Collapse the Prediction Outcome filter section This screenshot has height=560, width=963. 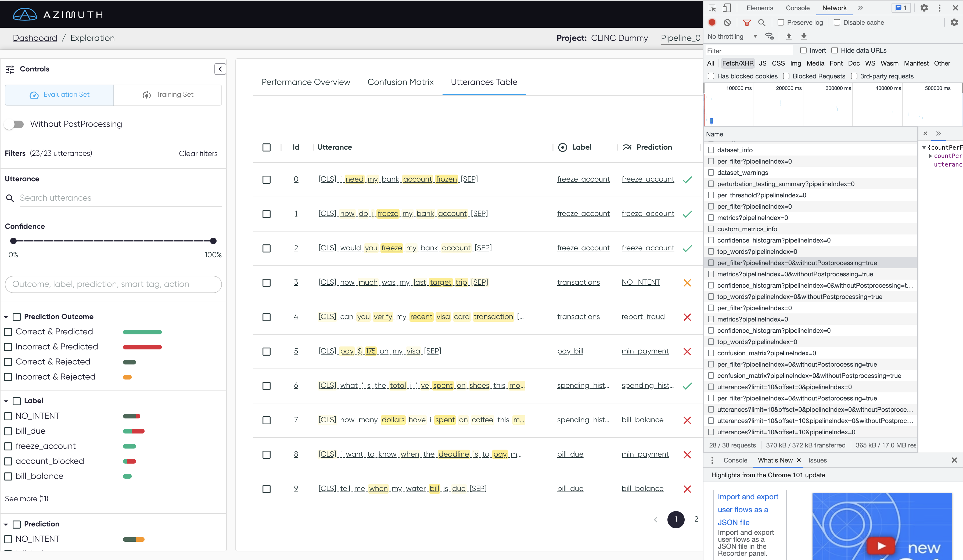pos(6,317)
